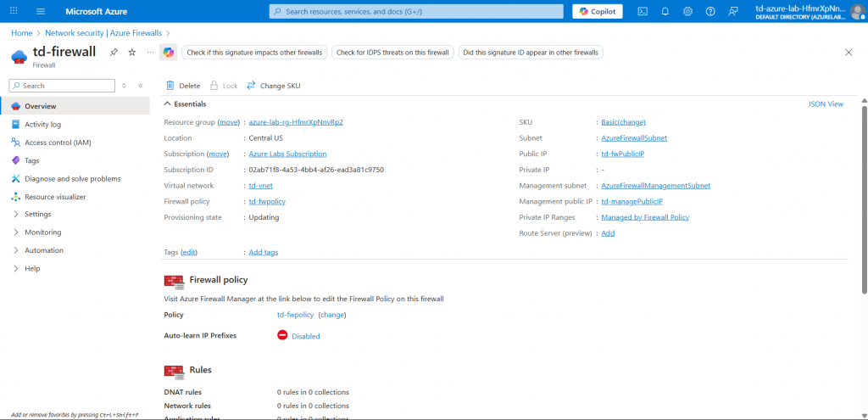Close the td-firewall blade with X
Image resolution: width=868 pixels, height=420 pixels.
click(849, 52)
